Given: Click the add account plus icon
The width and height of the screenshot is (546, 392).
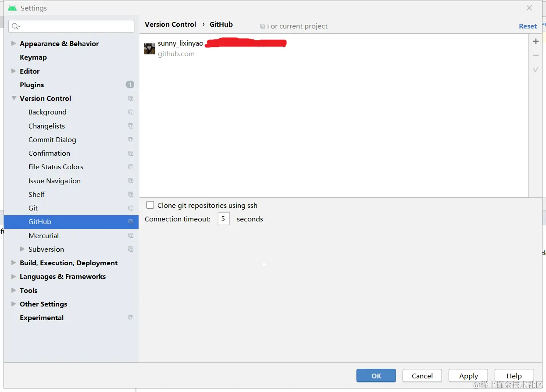Looking at the screenshot, I should coord(535,41).
